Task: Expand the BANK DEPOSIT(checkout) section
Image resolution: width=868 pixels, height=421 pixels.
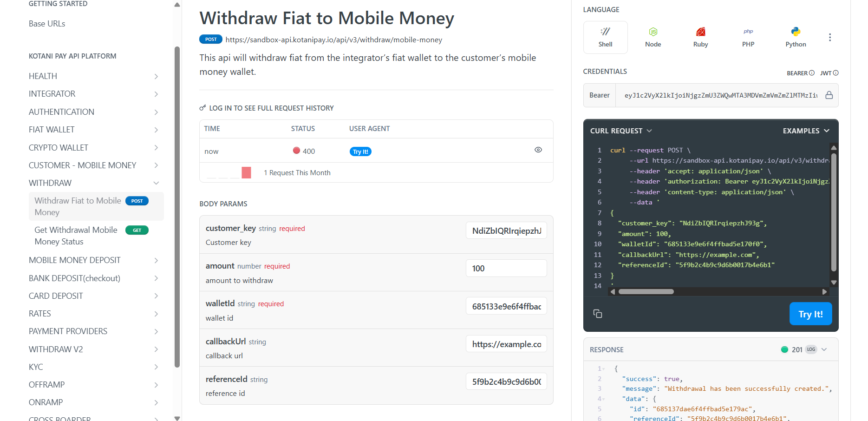Action: coord(94,278)
